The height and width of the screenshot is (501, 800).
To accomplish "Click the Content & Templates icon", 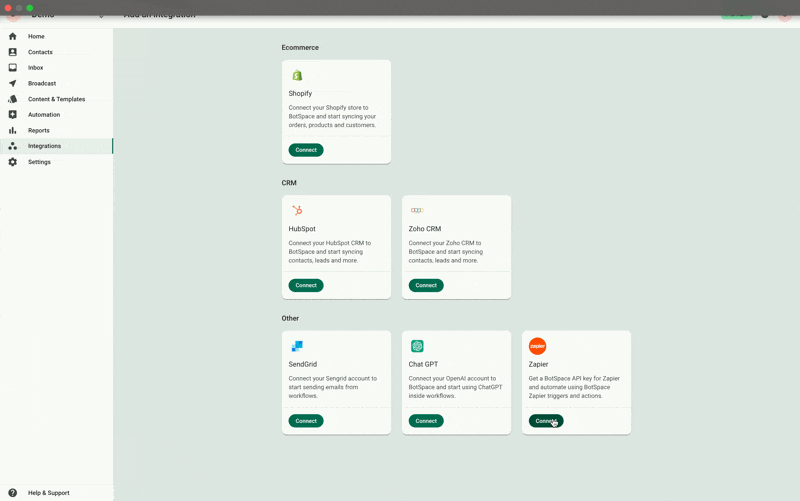I will pos(13,99).
